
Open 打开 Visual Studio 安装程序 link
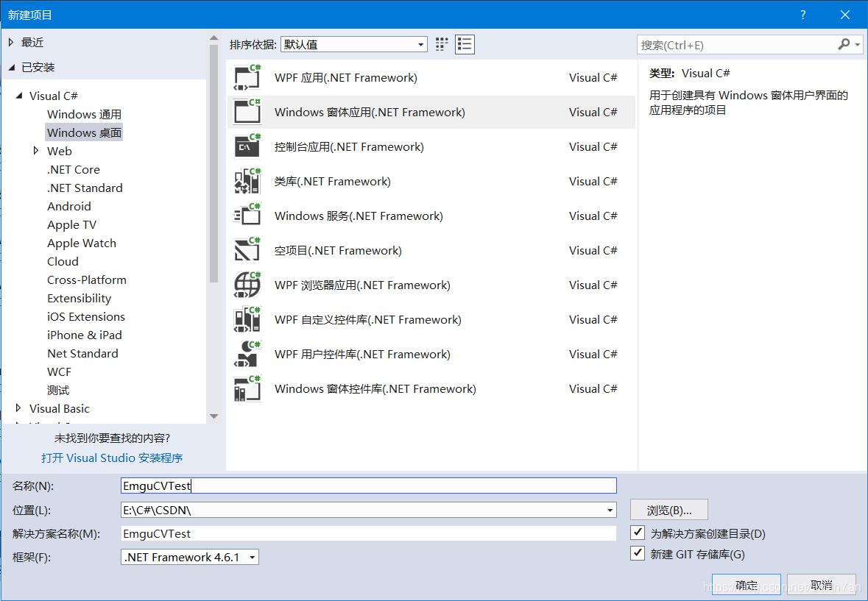click(x=112, y=458)
